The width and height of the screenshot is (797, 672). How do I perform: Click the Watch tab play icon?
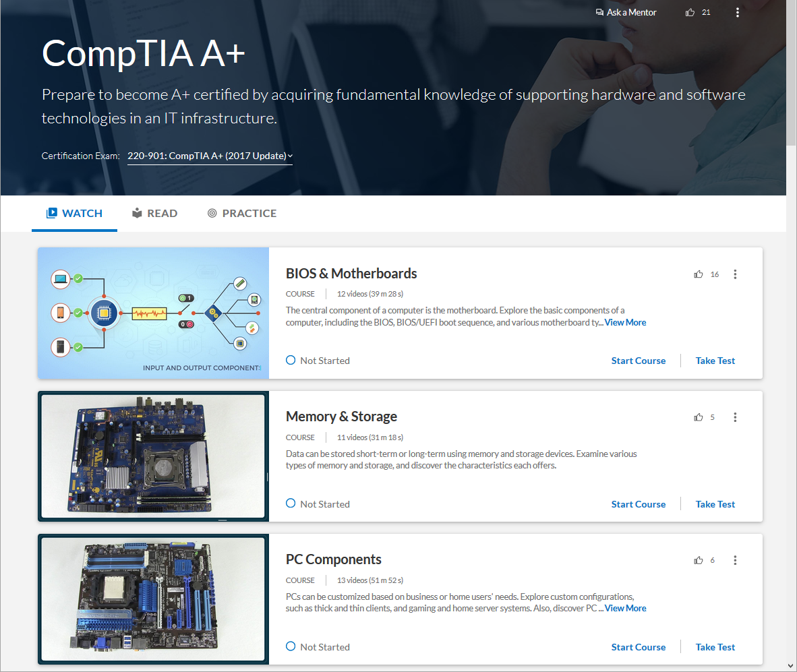coord(52,213)
